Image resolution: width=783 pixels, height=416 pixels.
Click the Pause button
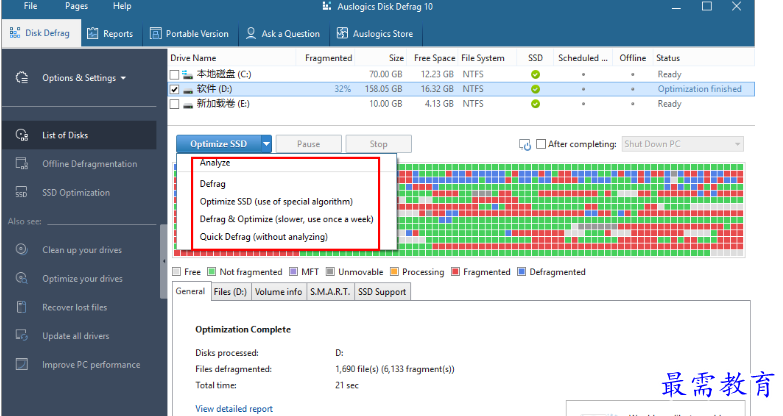pyautogui.click(x=309, y=144)
